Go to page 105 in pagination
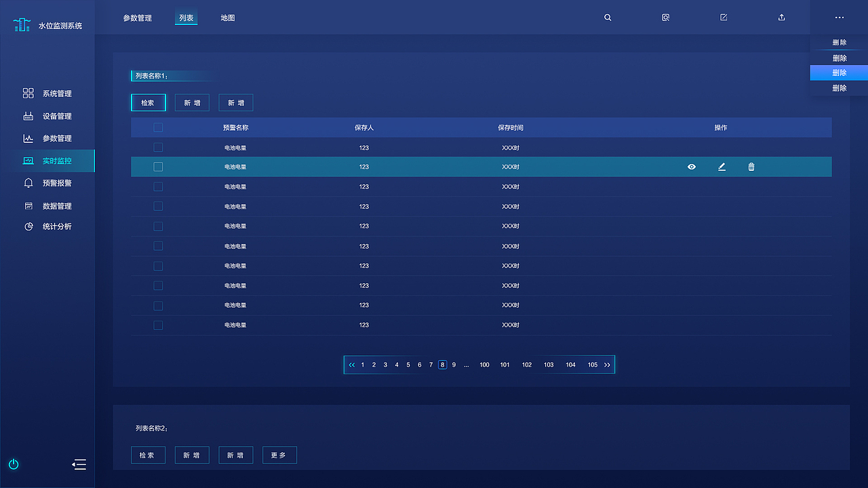The image size is (868, 488). [593, 365]
